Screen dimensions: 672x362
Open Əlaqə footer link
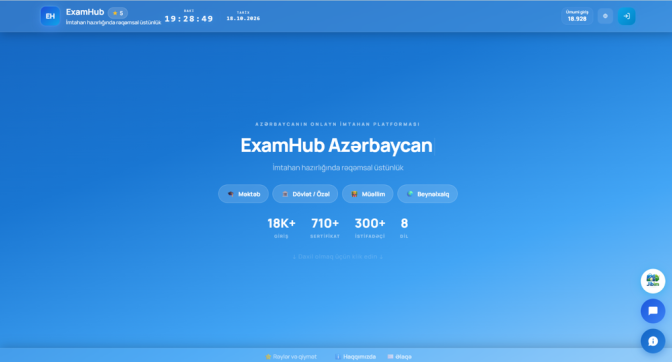tap(399, 356)
